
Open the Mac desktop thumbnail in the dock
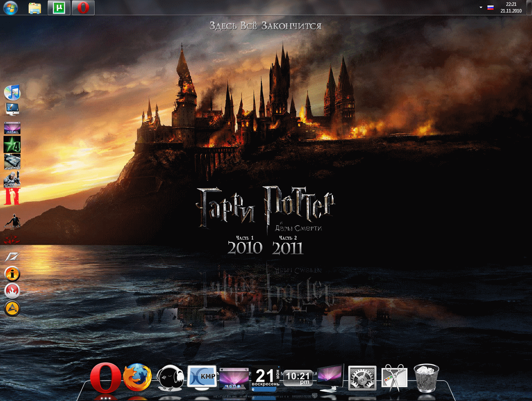click(x=234, y=378)
